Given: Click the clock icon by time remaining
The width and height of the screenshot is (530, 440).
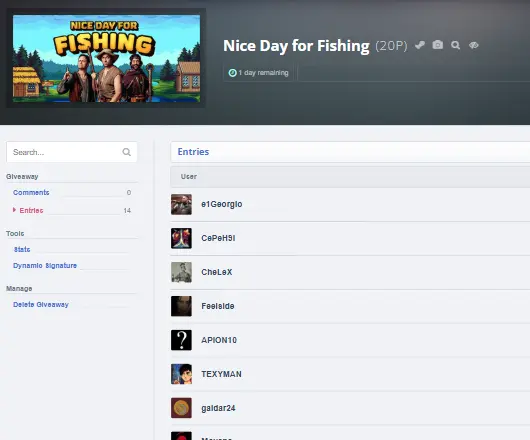Looking at the screenshot, I should click(x=232, y=73).
